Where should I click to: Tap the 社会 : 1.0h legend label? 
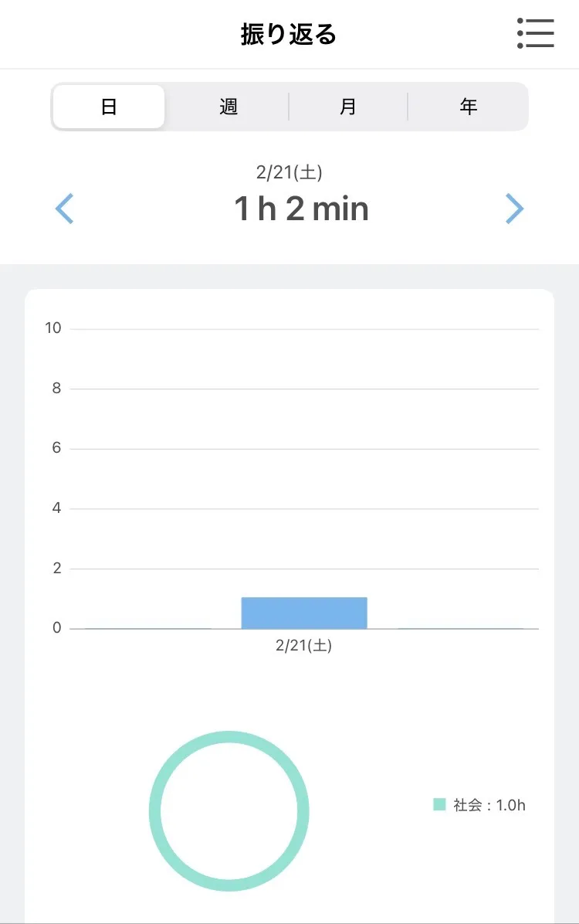tap(489, 805)
